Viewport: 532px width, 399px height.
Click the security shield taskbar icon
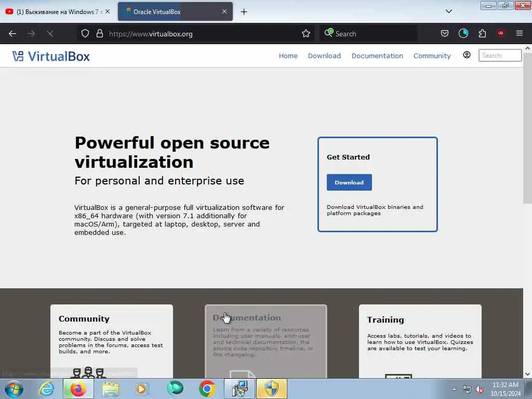point(271,389)
